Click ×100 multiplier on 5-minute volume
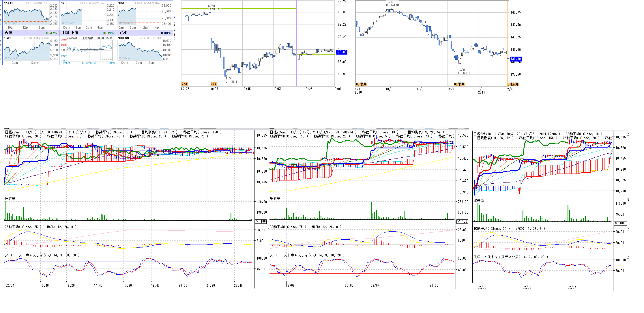The height and width of the screenshot is (313, 644). pos(261,221)
